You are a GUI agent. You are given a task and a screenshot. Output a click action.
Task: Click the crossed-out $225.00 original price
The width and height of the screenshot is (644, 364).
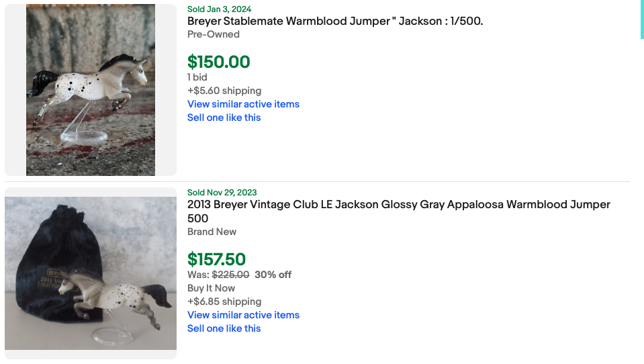click(230, 275)
